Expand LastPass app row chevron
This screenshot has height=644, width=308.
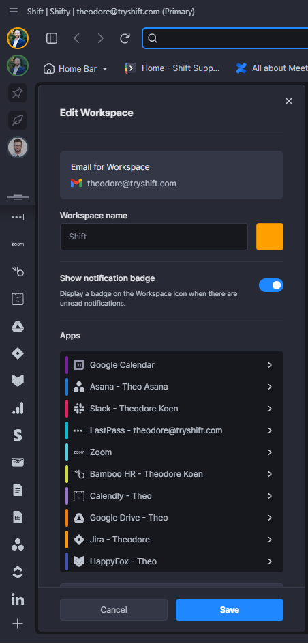tap(270, 430)
